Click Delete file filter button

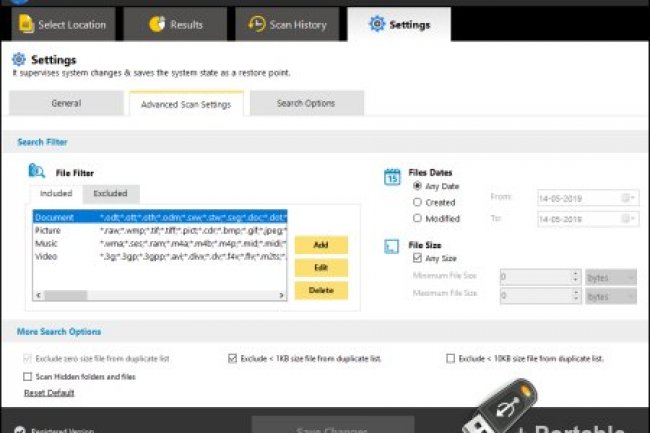[x=321, y=290]
